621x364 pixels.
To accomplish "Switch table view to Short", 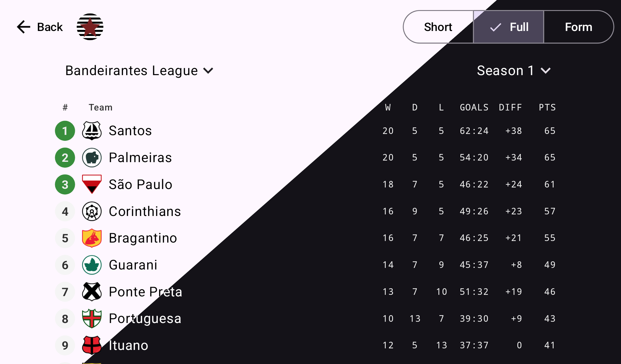I will (x=438, y=27).
